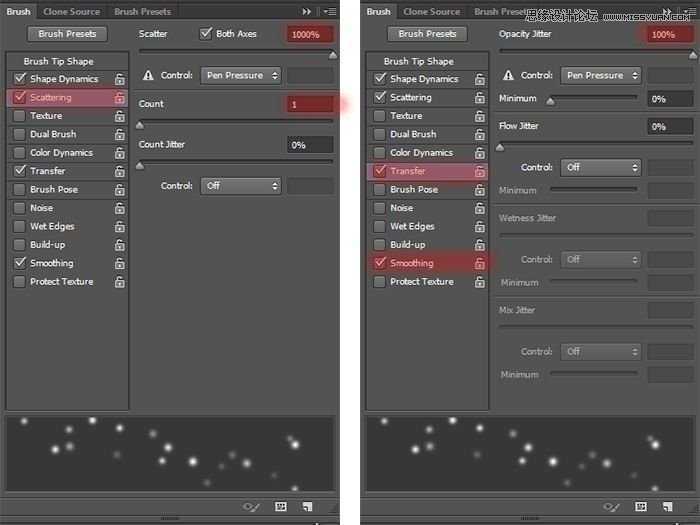Screen dimensions: 700x525
Task: Open Control dropdown below Count Jitter
Action: pos(241,186)
